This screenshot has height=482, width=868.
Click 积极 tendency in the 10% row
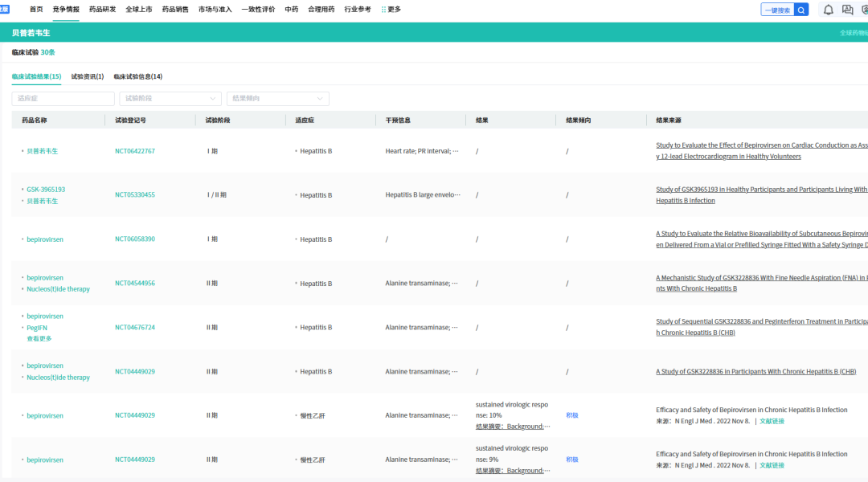click(x=572, y=415)
